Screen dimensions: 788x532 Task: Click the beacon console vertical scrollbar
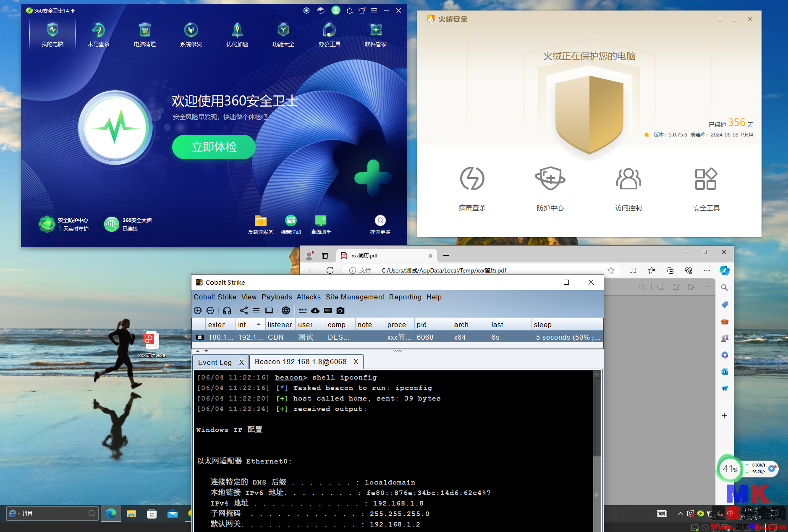pos(597,451)
